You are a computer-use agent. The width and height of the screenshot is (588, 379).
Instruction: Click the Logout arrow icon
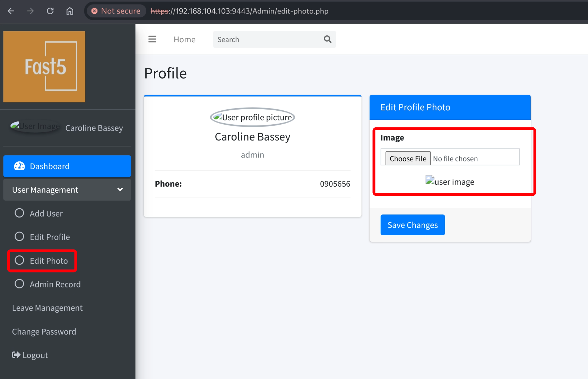tap(16, 355)
